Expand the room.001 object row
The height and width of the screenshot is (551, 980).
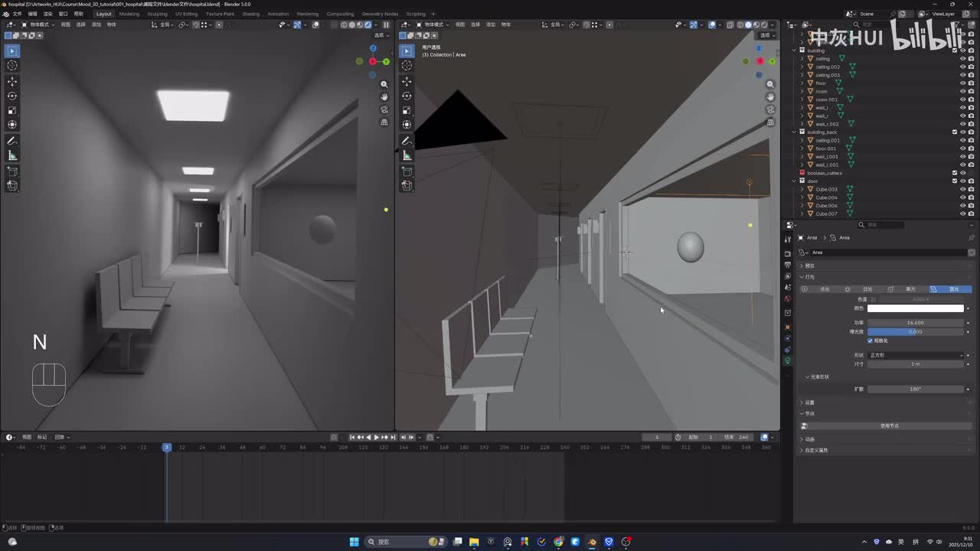click(802, 99)
